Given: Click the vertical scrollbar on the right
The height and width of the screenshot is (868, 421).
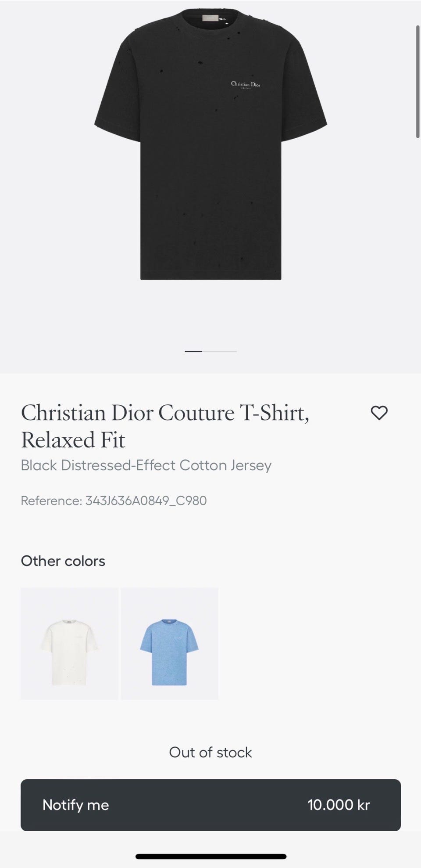Looking at the screenshot, I should (417, 82).
